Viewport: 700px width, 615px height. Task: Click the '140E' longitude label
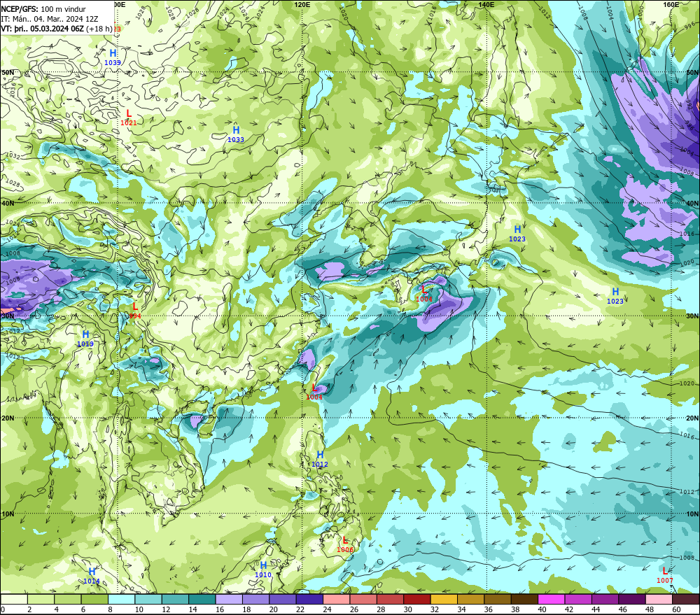point(486,4)
